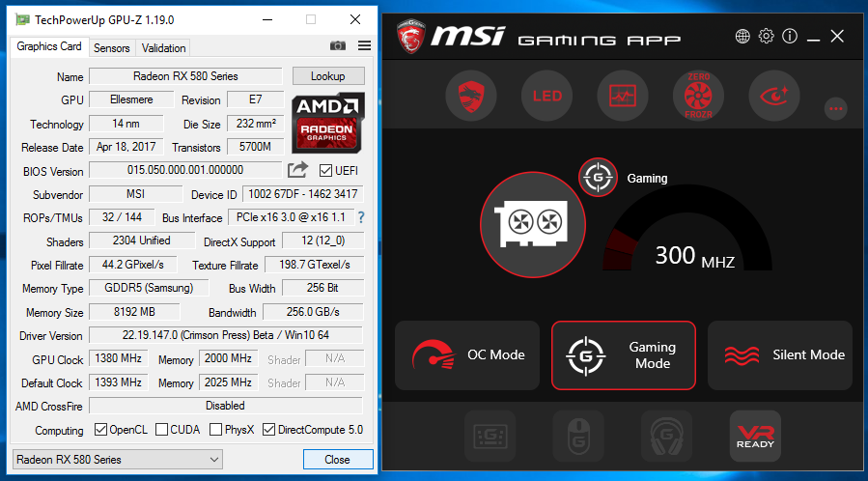Image resolution: width=868 pixels, height=481 pixels.
Task: Toggle the OpenCL checkbox
Action: tap(100, 430)
